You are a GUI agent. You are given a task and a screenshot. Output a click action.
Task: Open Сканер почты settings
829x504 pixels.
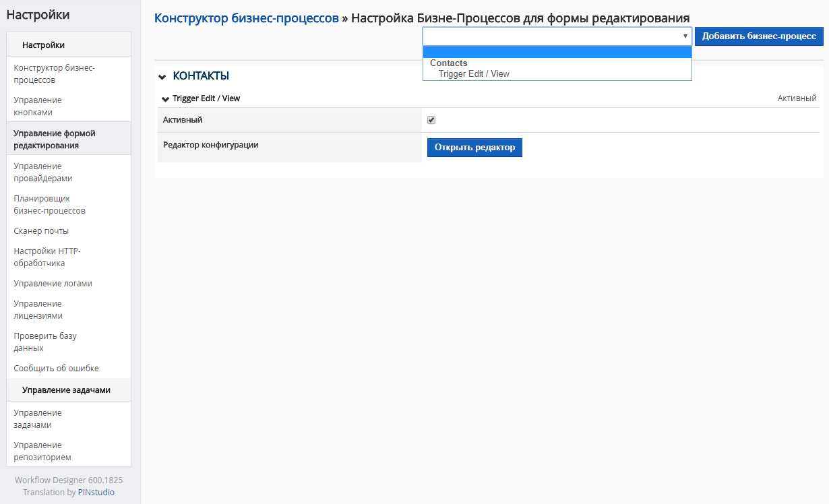coord(41,231)
